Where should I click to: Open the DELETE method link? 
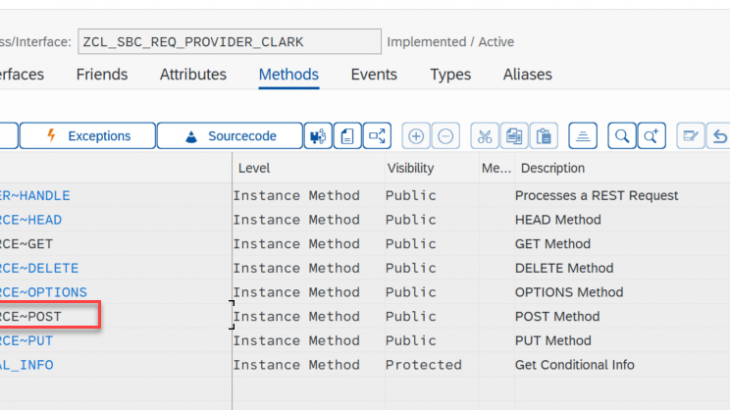(x=39, y=268)
